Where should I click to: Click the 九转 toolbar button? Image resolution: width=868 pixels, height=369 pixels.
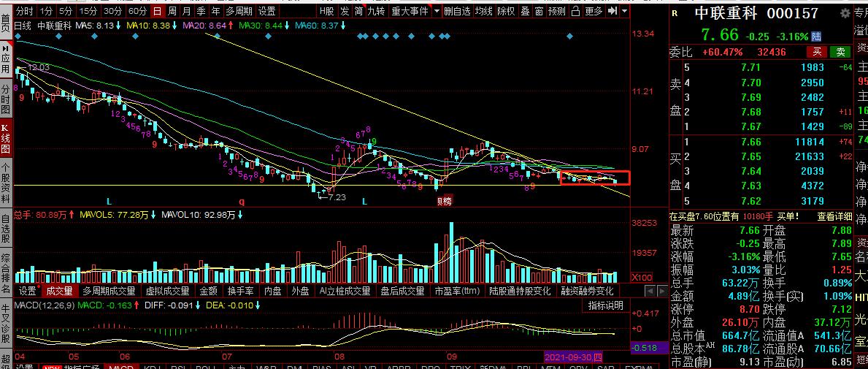pyautogui.click(x=377, y=11)
